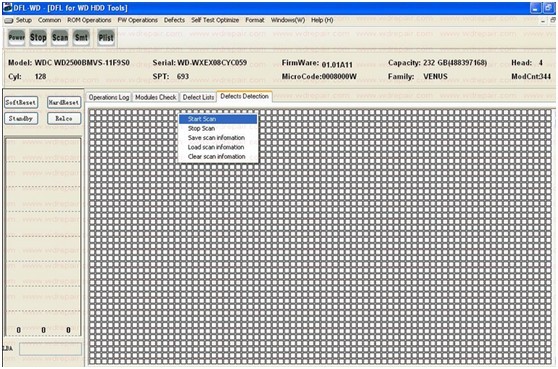Switch to the Defect Lists tab

(198, 97)
